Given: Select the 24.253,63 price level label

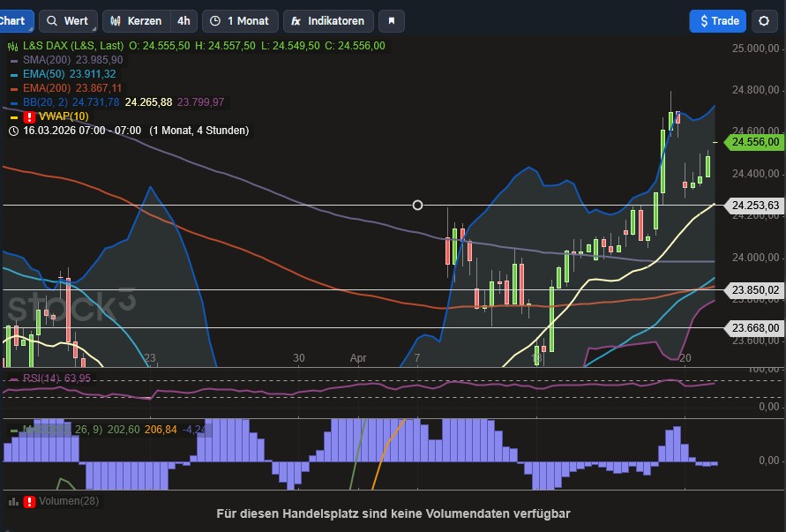Looking at the screenshot, I should tap(754, 206).
